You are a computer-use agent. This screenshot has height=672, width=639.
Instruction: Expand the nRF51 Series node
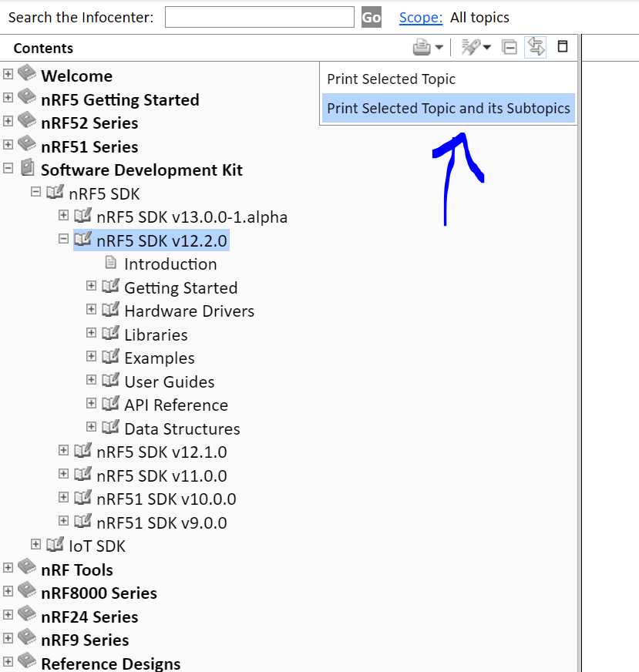[x=8, y=144]
